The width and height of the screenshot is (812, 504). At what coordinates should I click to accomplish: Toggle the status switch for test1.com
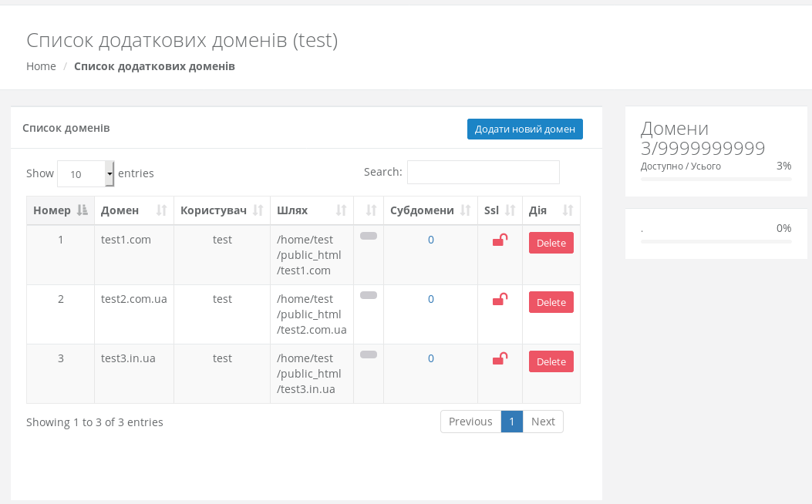coord(369,236)
